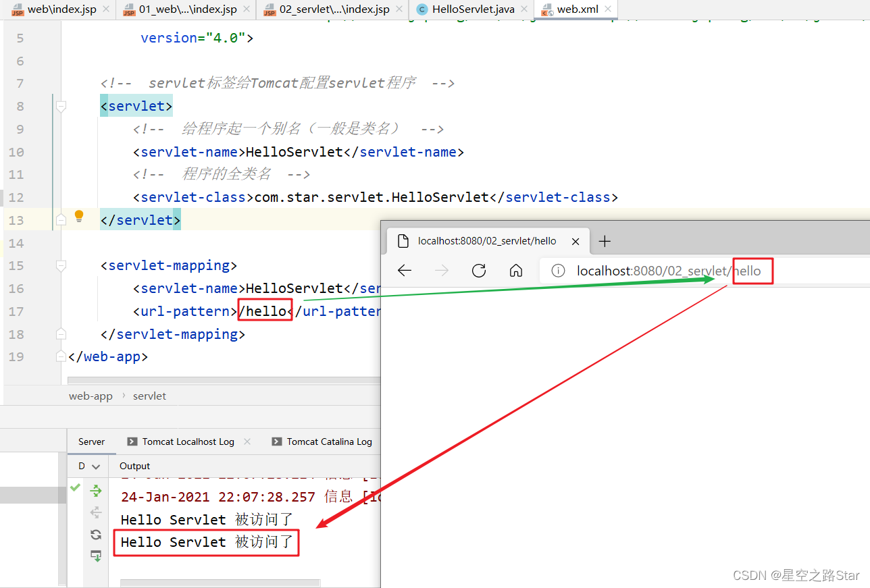This screenshot has height=588, width=870.
Task: Click the site information icon in address bar
Action: [x=558, y=271]
